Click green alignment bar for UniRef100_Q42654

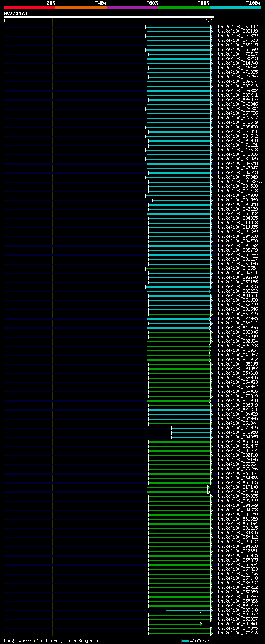pos(179,268)
